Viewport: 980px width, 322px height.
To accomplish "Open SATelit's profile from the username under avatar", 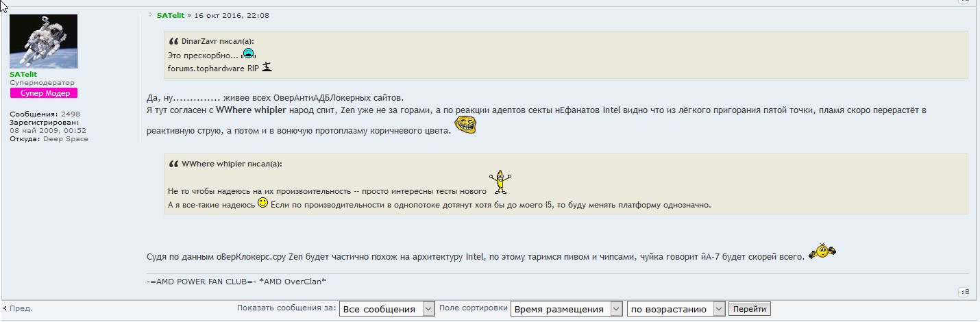I will [x=23, y=74].
